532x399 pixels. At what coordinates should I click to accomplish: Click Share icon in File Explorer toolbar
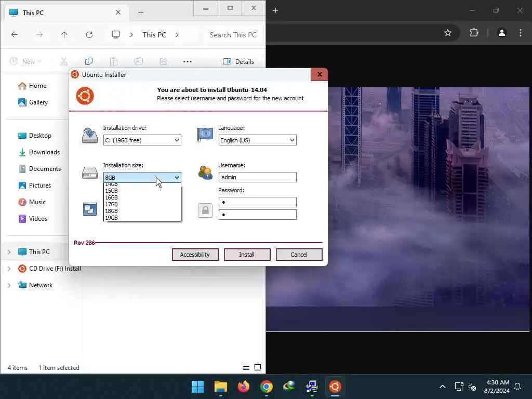[x=164, y=61]
